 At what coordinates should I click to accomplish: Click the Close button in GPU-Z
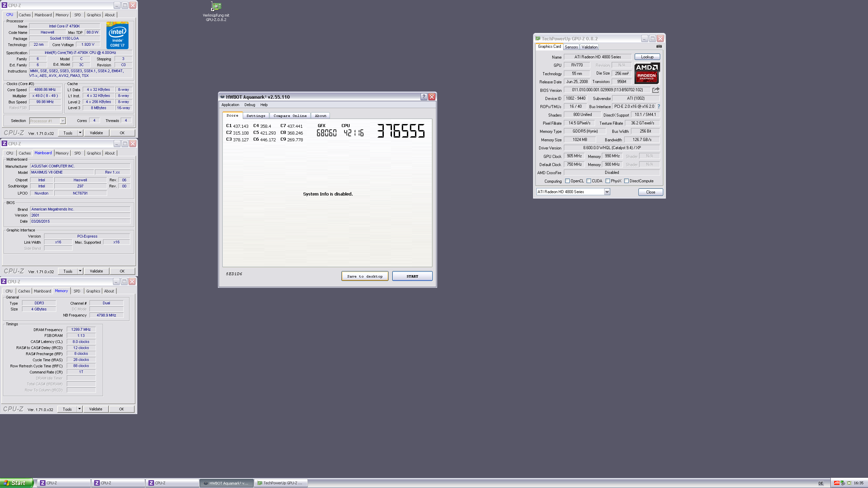click(x=651, y=192)
